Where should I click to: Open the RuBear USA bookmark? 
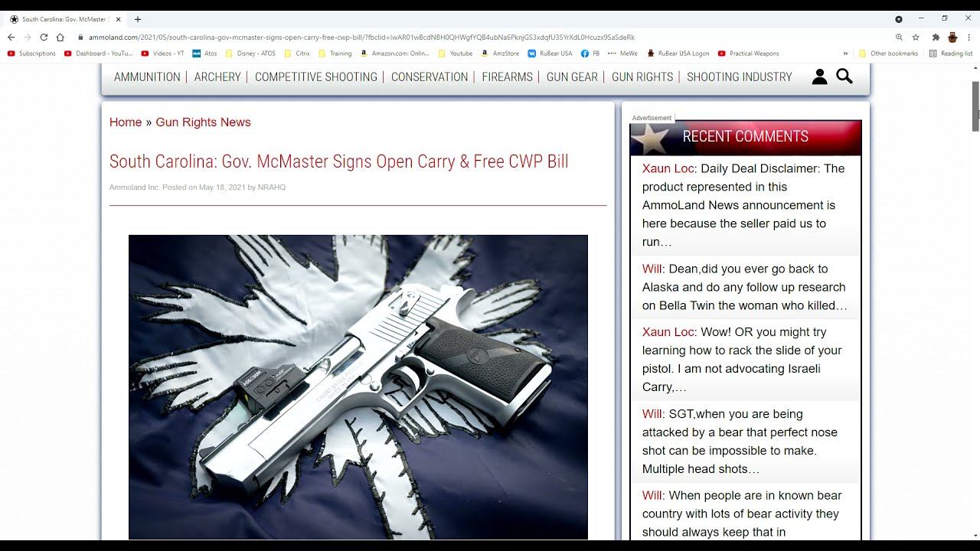[x=550, y=54]
